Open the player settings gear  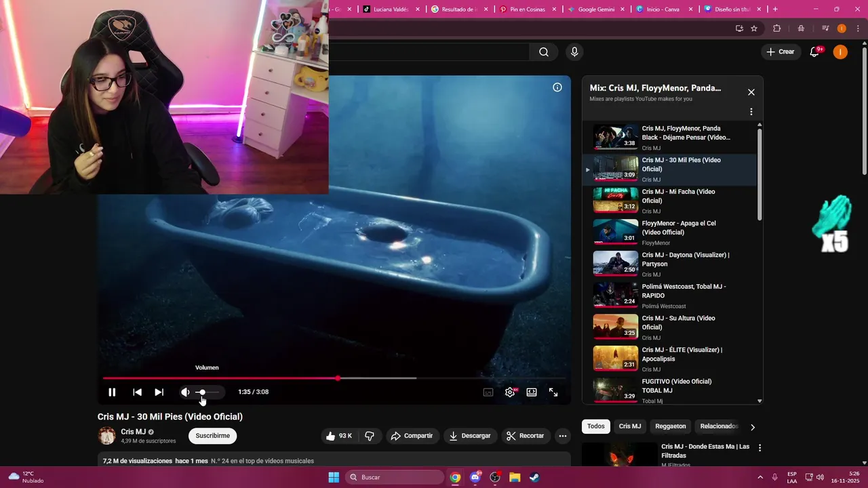[x=510, y=392]
